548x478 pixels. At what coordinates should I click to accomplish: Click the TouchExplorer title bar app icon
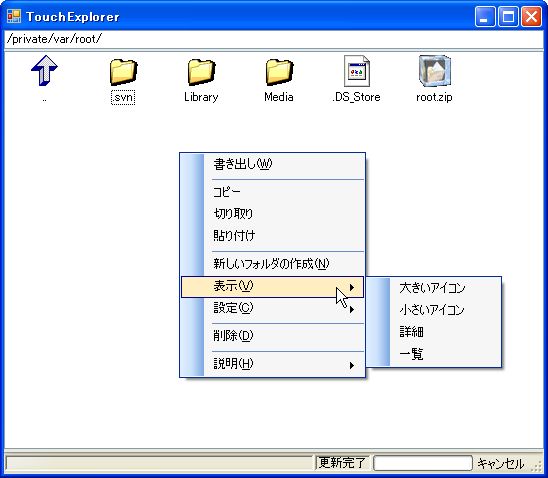coord(14,16)
